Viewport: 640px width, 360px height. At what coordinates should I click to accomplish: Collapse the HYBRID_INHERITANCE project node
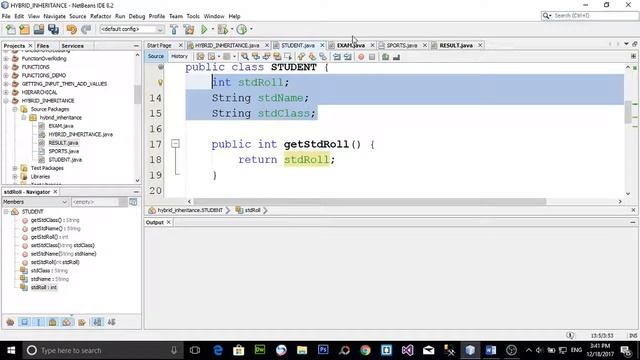6,100
